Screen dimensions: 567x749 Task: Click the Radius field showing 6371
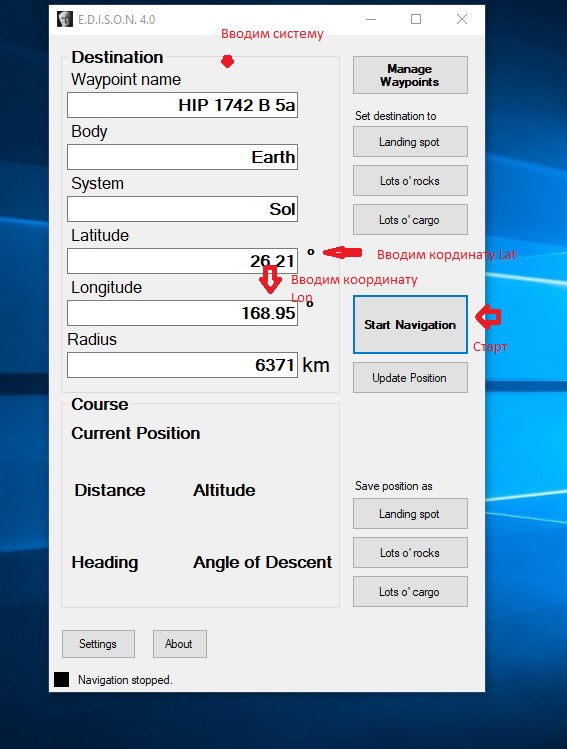pos(182,365)
